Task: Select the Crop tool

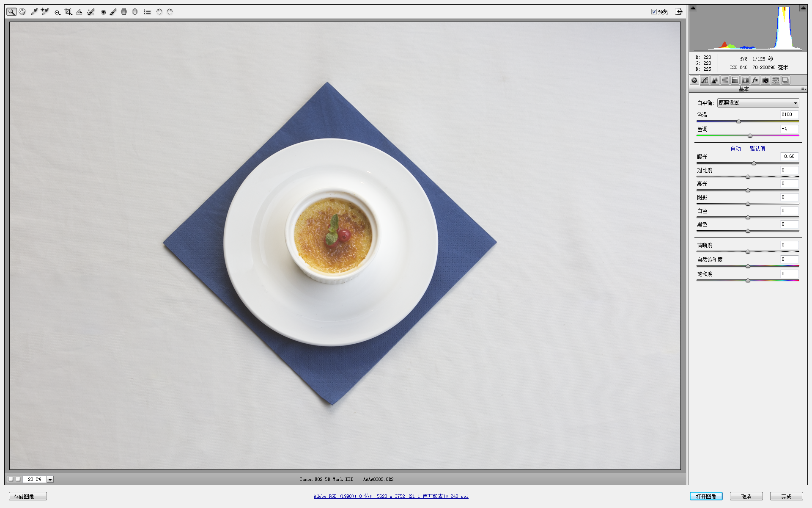Action: tap(68, 12)
